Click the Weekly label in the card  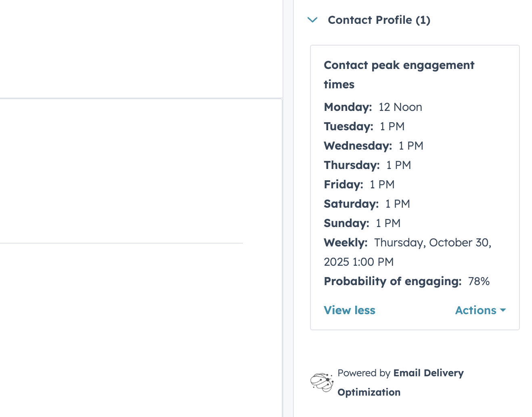pos(346,242)
